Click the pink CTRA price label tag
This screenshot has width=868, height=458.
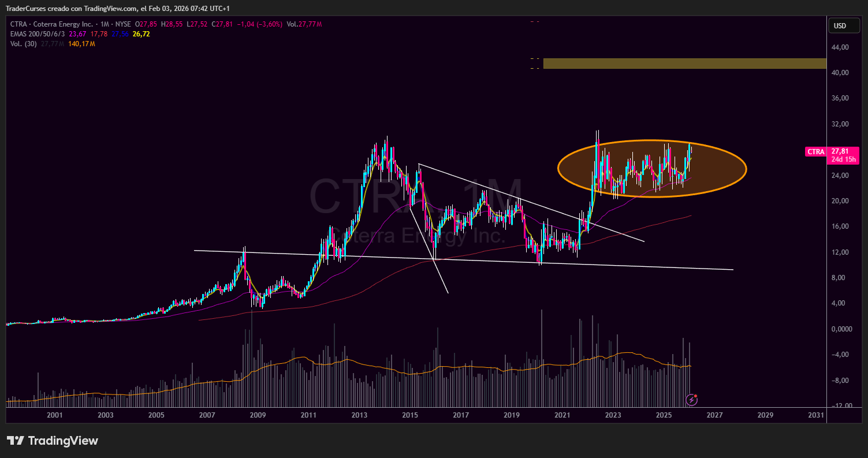click(x=815, y=152)
